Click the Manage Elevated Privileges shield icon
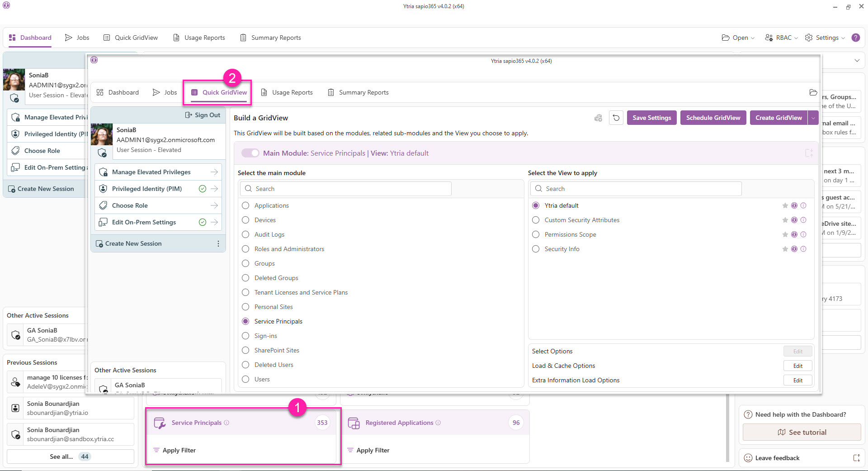The width and height of the screenshot is (868, 471). coord(103,172)
